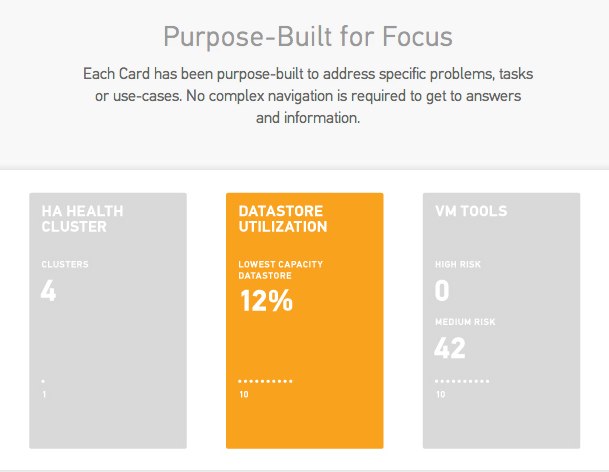Select the orange Datastore Utilization card title
Screen dimensions: 609x472
point(283,219)
